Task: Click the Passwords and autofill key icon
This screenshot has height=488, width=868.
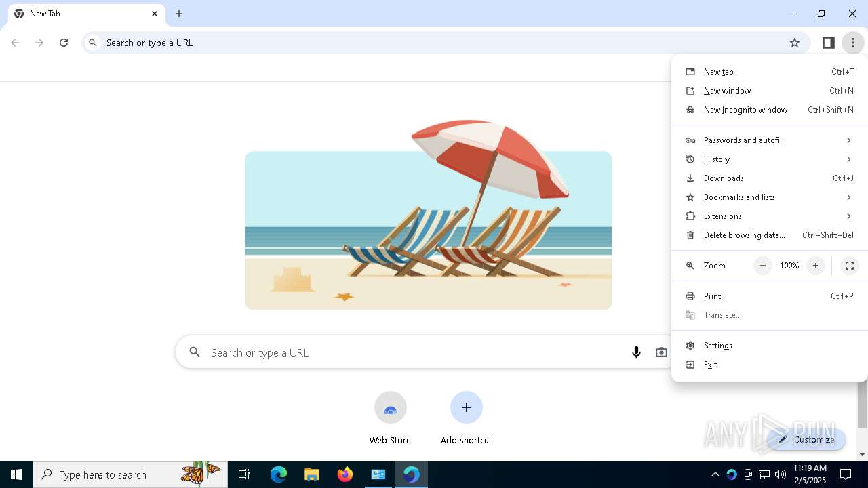Action: pos(690,140)
